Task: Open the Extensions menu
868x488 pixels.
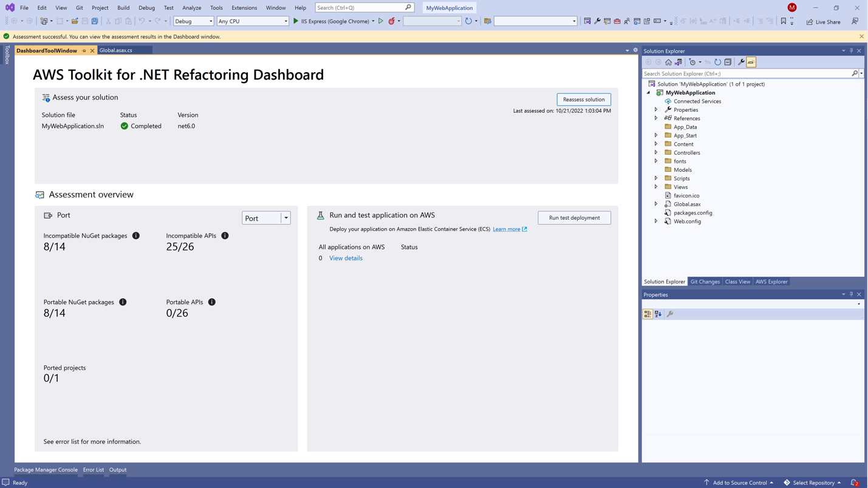Action: pos(244,8)
